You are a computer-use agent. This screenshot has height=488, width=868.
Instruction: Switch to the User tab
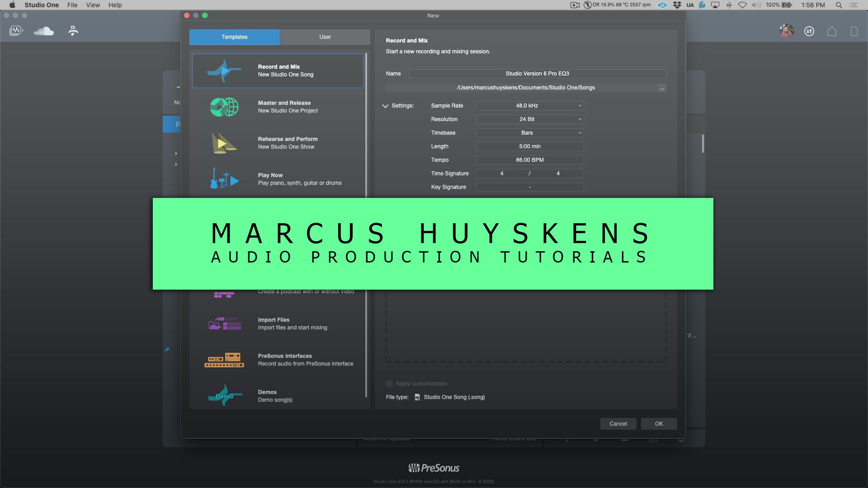point(325,37)
